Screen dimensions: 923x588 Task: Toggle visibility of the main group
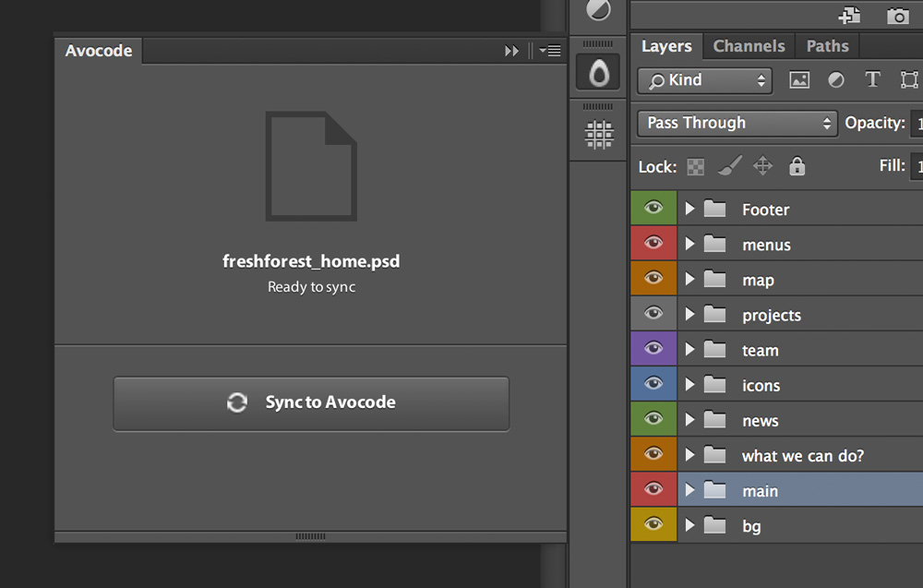click(x=653, y=489)
